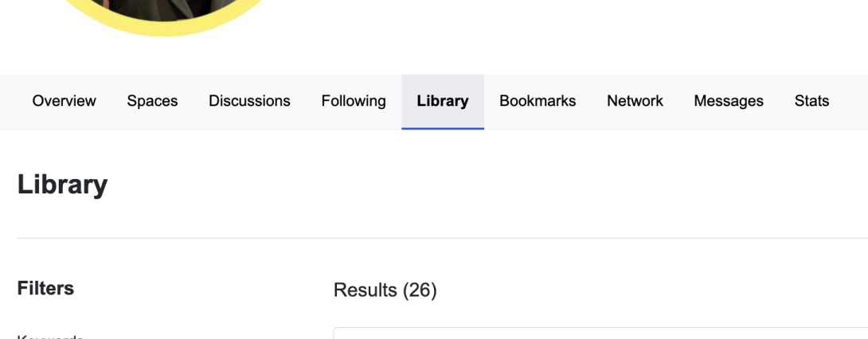Click the active Library tab

(443, 101)
